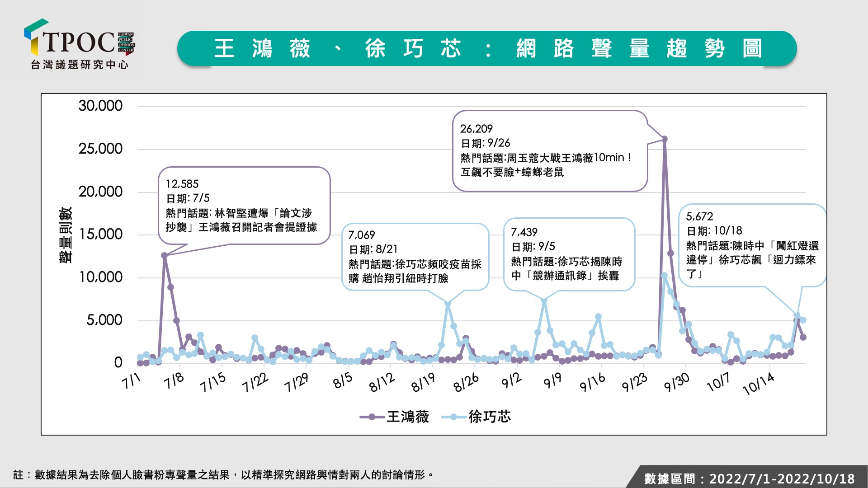This screenshot has width=868, height=488.
Task: Open the 10/18 陳時中 topic callout
Action: click(753, 245)
